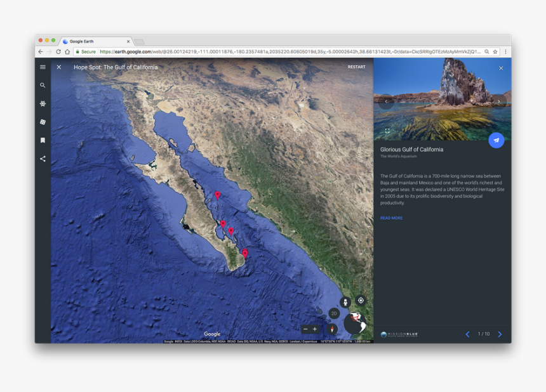Go to previous story page arrow
The height and width of the screenshot is (392, 546).
[468, 334]
